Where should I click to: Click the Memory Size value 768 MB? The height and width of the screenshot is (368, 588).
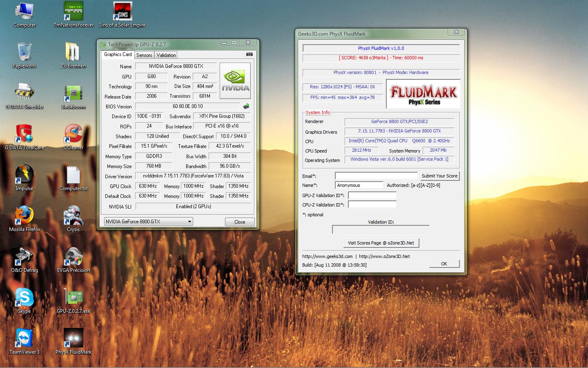point(154,166)
